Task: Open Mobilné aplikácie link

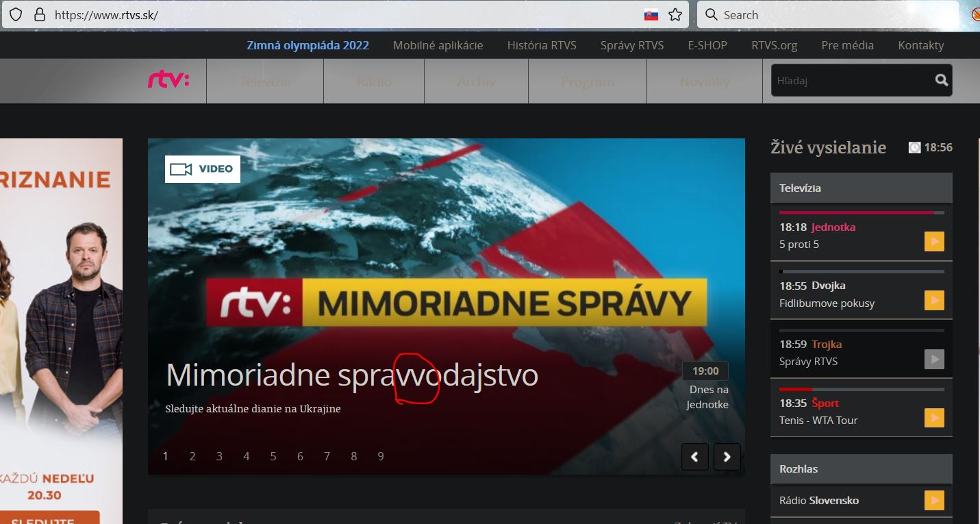Action: (x=438, y=45)
